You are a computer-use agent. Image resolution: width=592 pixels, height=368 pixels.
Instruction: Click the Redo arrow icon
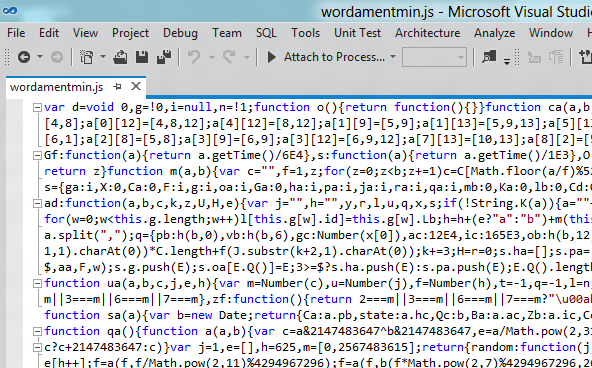click(229, 57)
